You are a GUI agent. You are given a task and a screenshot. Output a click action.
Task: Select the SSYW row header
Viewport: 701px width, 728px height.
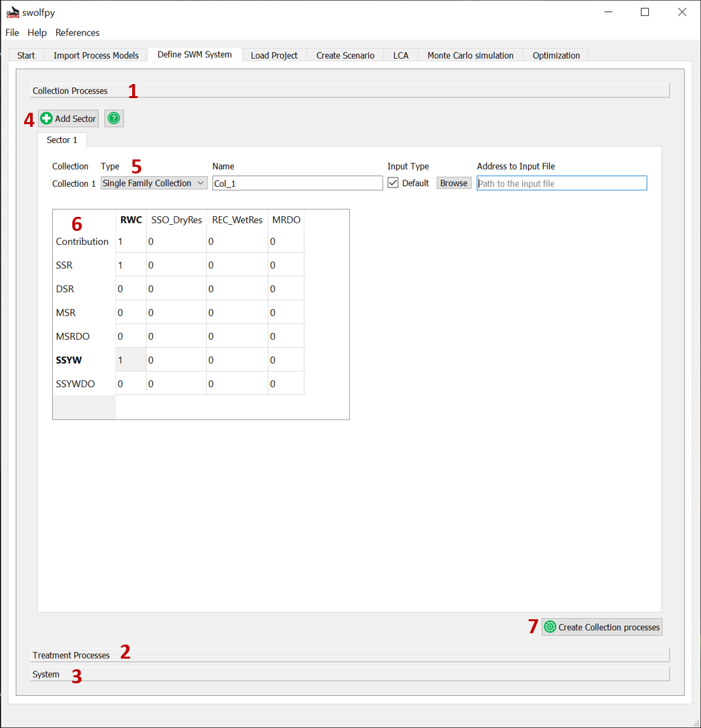84,360
